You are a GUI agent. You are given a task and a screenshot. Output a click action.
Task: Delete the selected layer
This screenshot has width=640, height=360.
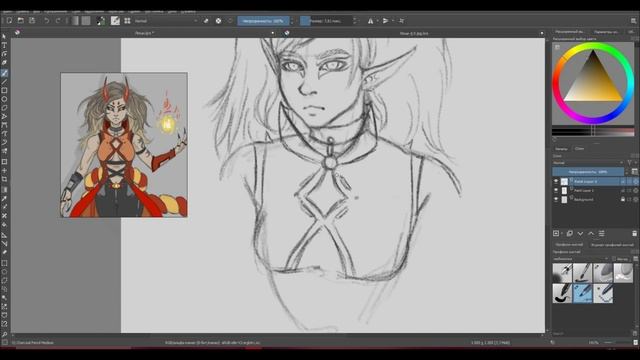pos(634,233)
